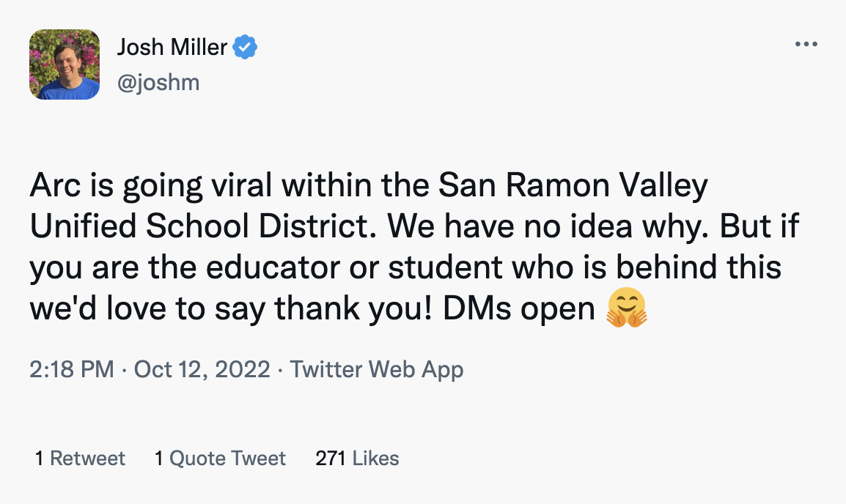Click the Josh Miller display name
The width and height of the screenshot is (846, 504).
(x=172, y=48)
